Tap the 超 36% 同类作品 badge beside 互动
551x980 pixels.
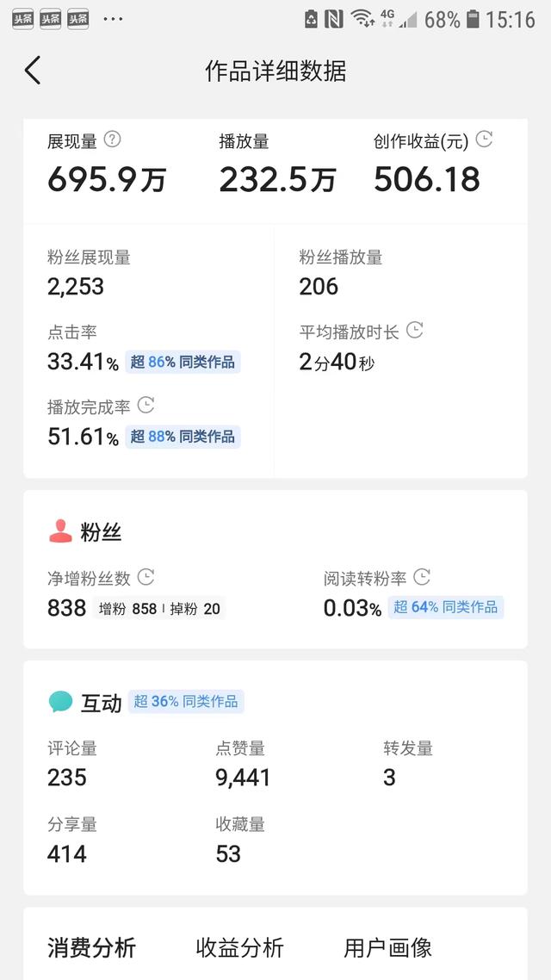coord(186,702)
